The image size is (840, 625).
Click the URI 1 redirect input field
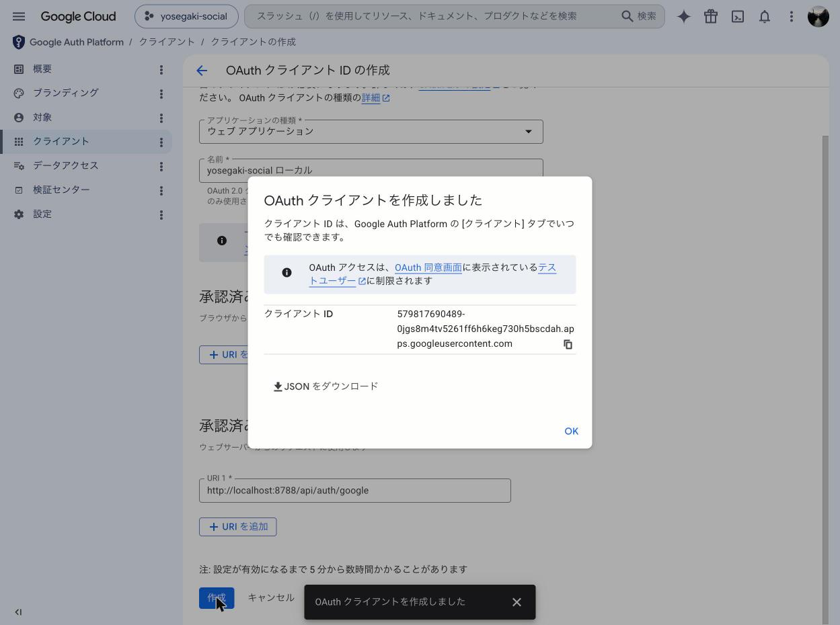tap(355, 491)
